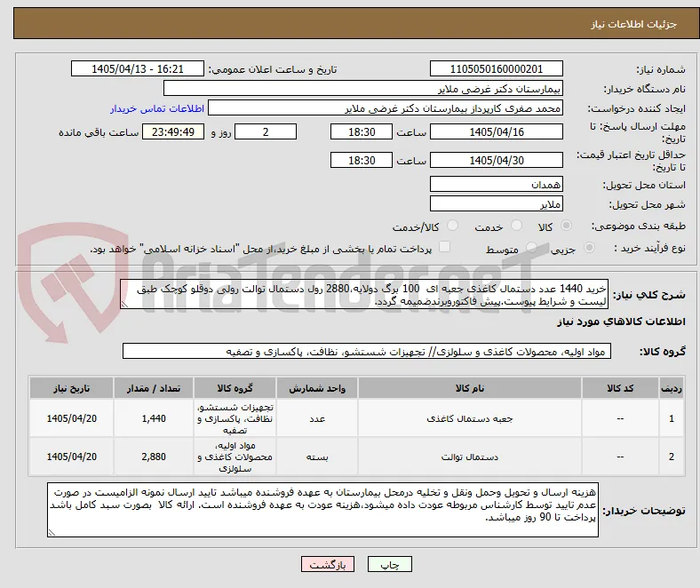
Task: Click response deadline time 18:30 field
Action: (x=362, y=131)
